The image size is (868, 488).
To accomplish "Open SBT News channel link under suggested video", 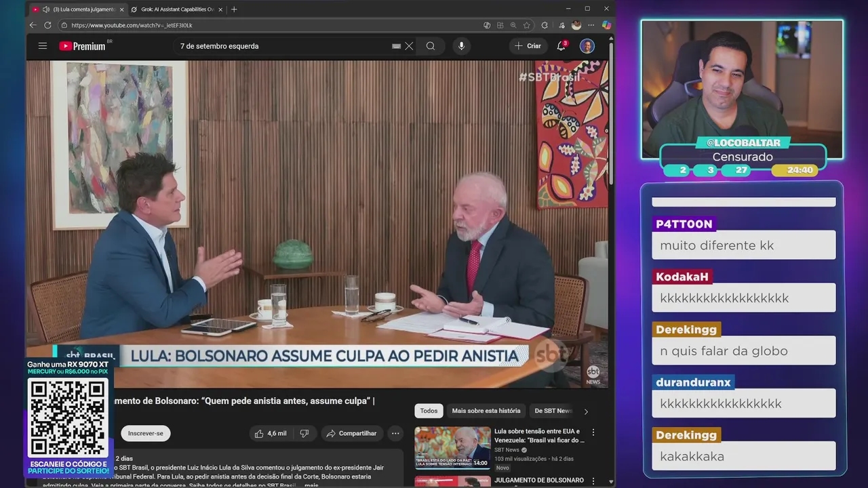I will coord(507,450).
